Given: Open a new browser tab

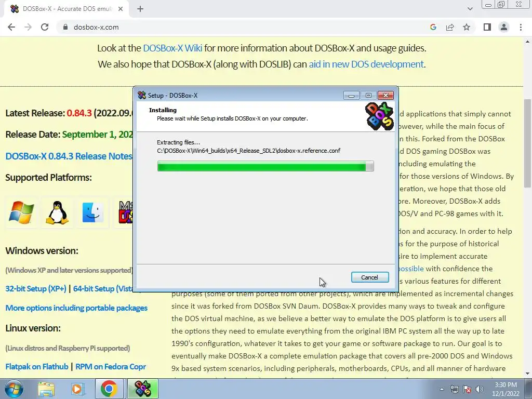Looking at the screenshot, I should point(140,9).
